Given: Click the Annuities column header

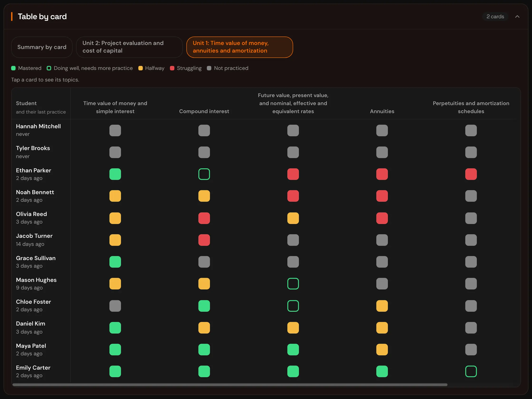Looking at the screenshot, I should 382,111.
